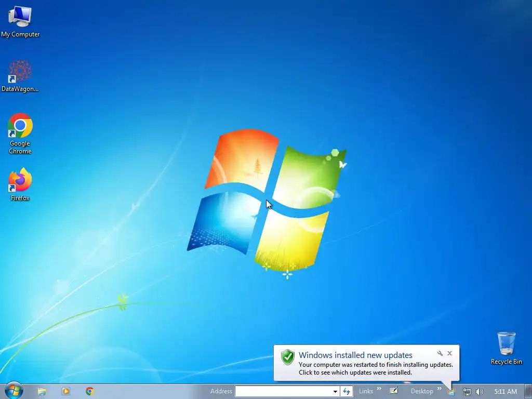The image size is (532, 399).
Task: Launch the DataWagon desktop shortcut
Action: [x=20, y=76]
